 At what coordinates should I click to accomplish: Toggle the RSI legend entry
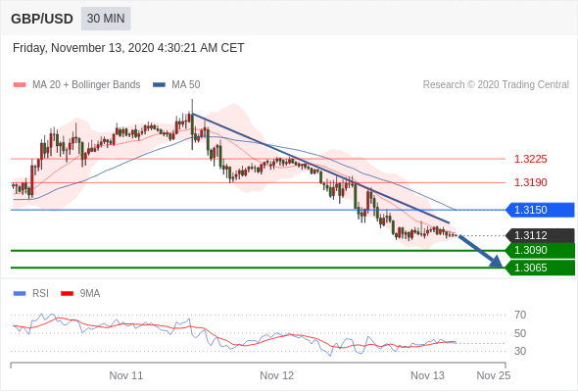[31, 294]
